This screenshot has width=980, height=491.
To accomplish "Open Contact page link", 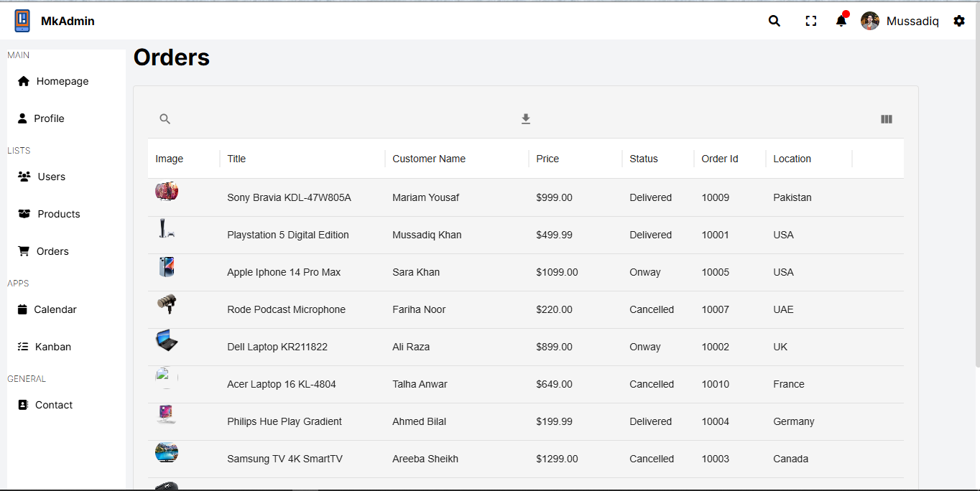I will tap(53, 405).
